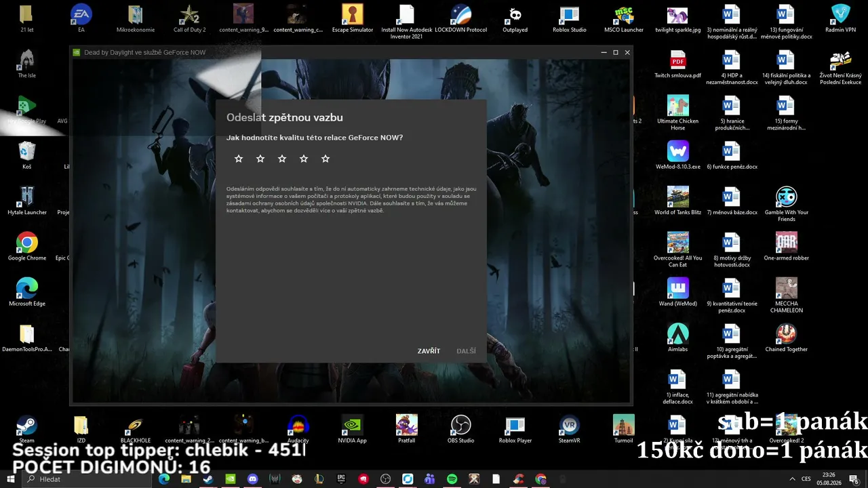Rate the session one star
Viewport: 868px width, 488px height.
pyautogui.click(x=239, y=159)
